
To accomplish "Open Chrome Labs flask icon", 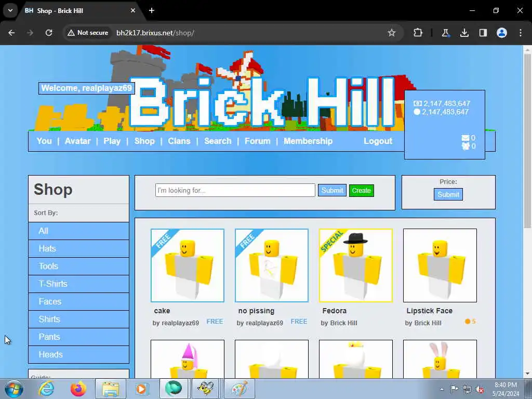I will point(445,33).
